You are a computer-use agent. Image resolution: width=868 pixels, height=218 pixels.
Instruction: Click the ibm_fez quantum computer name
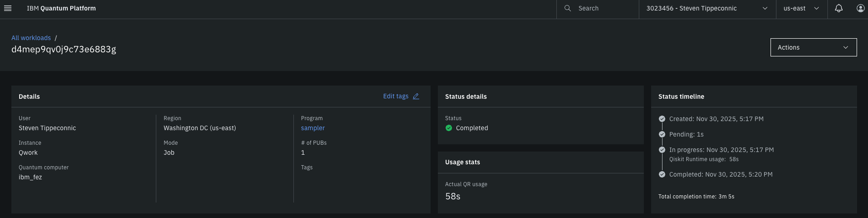(30, 177)
